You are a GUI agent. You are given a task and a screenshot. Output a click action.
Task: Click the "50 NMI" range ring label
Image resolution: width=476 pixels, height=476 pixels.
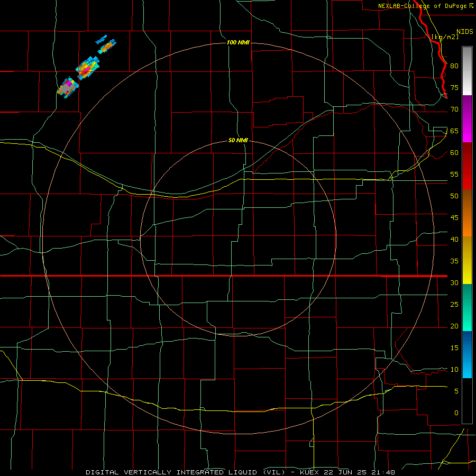[238, 140]
